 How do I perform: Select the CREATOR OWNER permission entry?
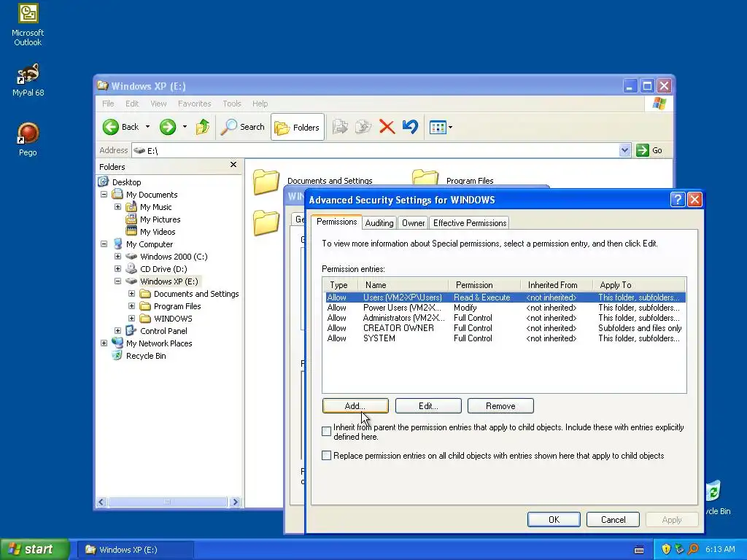(505, 328)
